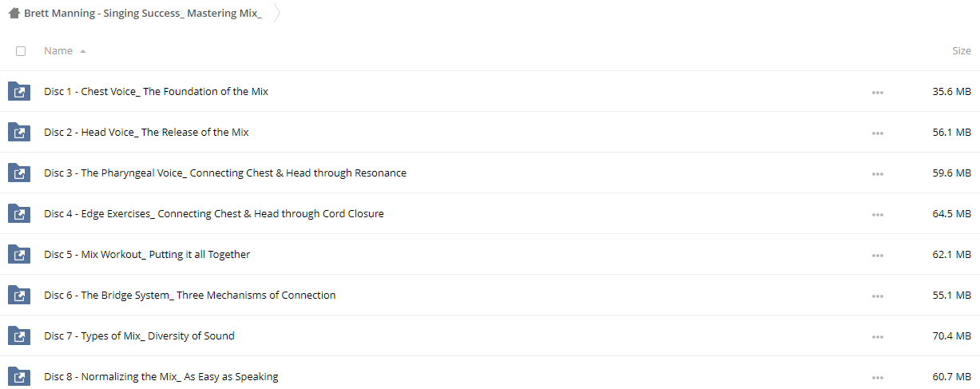This screenshot has height=389, width=980.
Task: Click the Disc 1 Chest Voice folder icon
Action: (19, 91)
